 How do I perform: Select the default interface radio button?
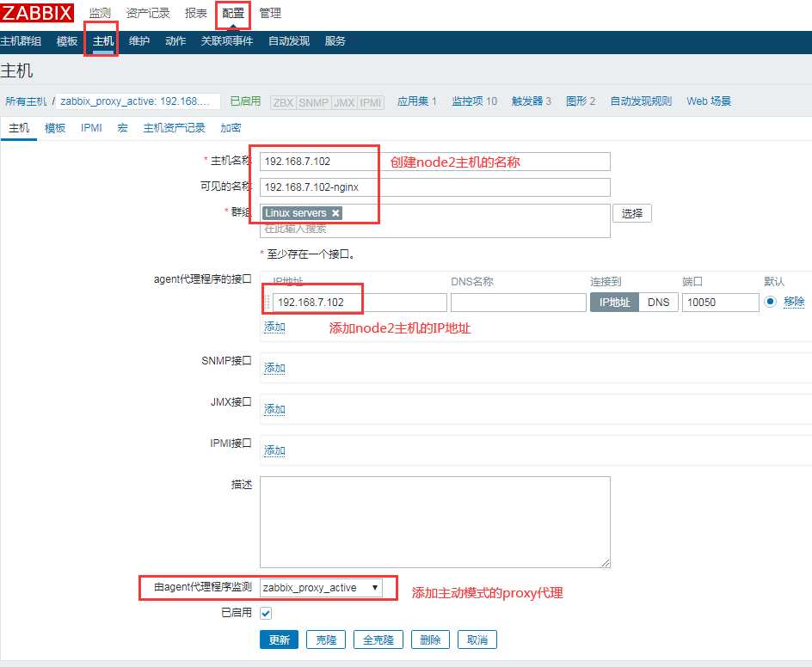pyautogui.click(x=770, y=302)
